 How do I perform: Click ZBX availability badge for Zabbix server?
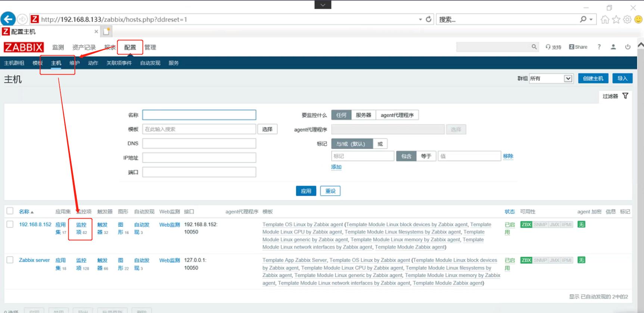(x=526, y=260)
